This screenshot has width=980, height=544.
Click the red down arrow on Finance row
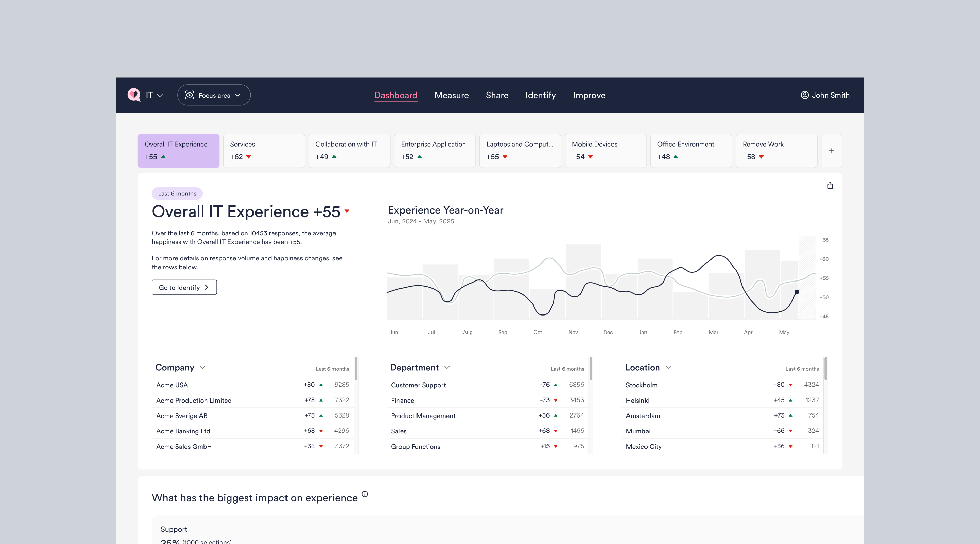coord(556,400)
